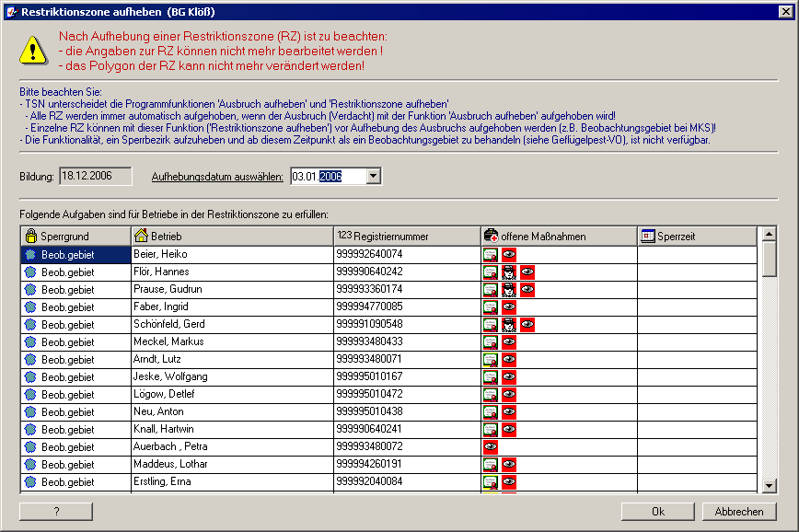This screenshot has height=532, width=799.
Task: Click the certificate icon in Beier, Heiko row
Action: 491,254
